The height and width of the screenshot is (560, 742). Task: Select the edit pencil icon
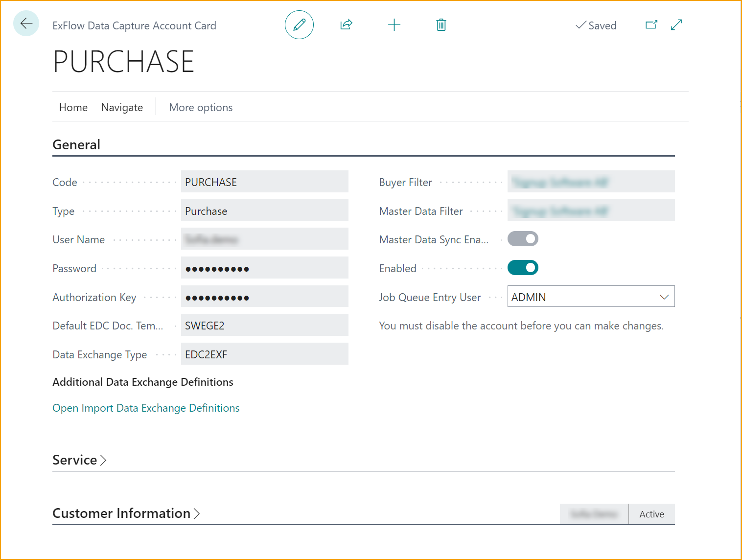299,24
